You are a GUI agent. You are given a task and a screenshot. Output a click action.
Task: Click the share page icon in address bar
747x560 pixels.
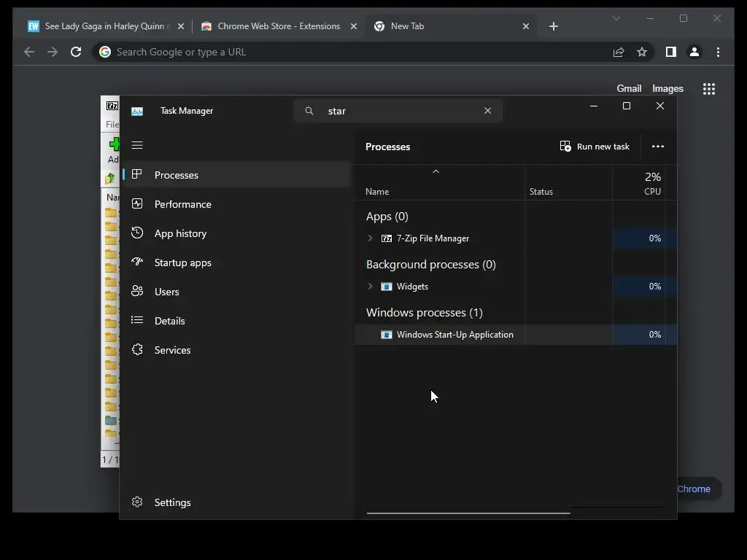(x=619, y=52)
